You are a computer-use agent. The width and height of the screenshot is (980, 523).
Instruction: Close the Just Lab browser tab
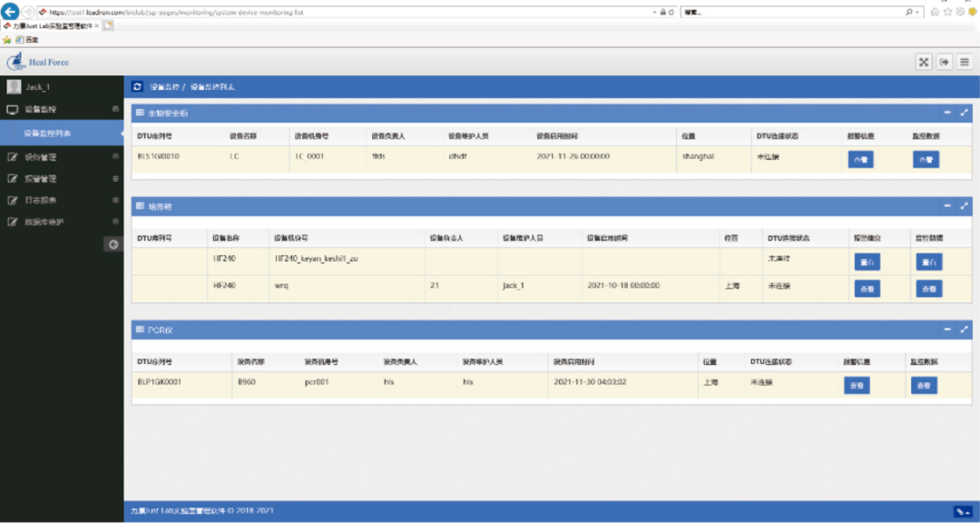(x=97, y=26)
